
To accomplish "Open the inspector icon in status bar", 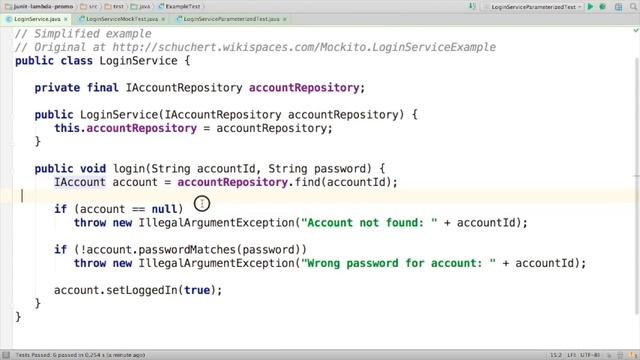I will coord(620,355).
